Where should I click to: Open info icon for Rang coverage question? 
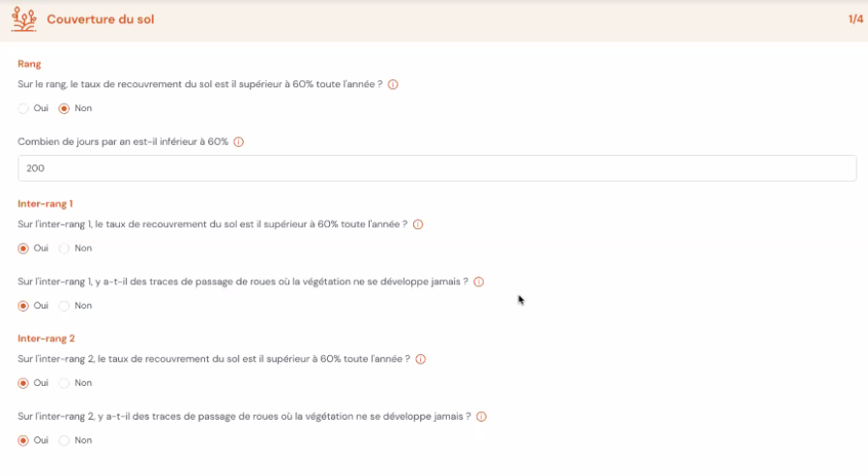(x=393, y=85)
